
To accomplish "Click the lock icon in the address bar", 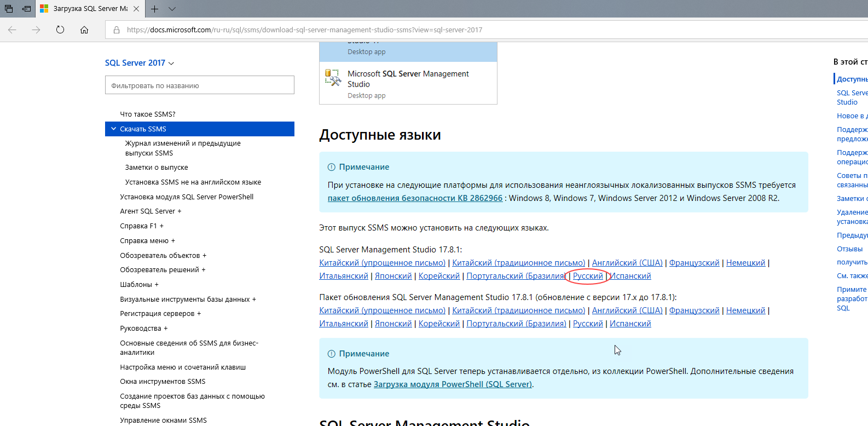I will (117, 30).
